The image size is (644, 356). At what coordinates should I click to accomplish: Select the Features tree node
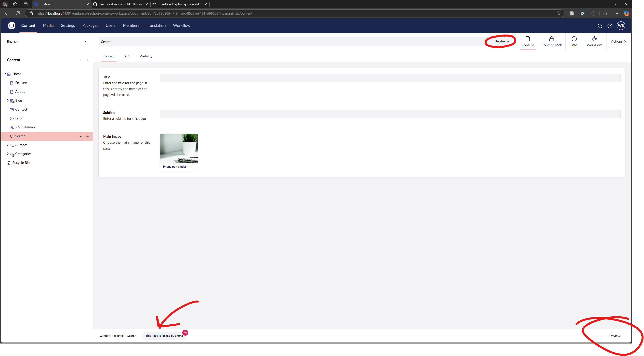coord(22,83)
